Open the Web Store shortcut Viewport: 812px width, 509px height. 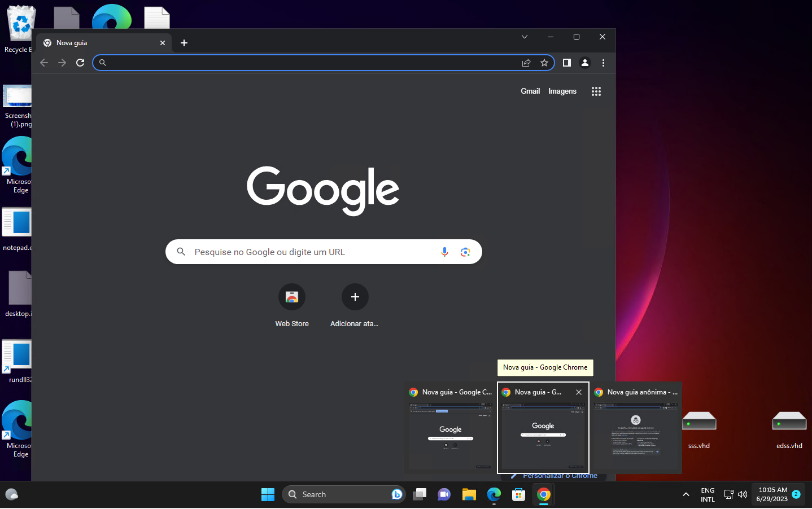(292, 305)
